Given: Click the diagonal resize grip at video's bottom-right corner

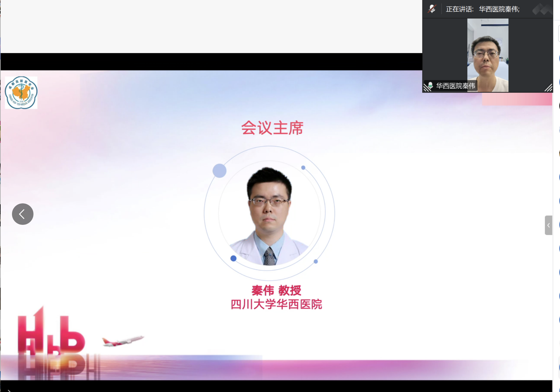Looking at the screenshot, I should (549, 88).
